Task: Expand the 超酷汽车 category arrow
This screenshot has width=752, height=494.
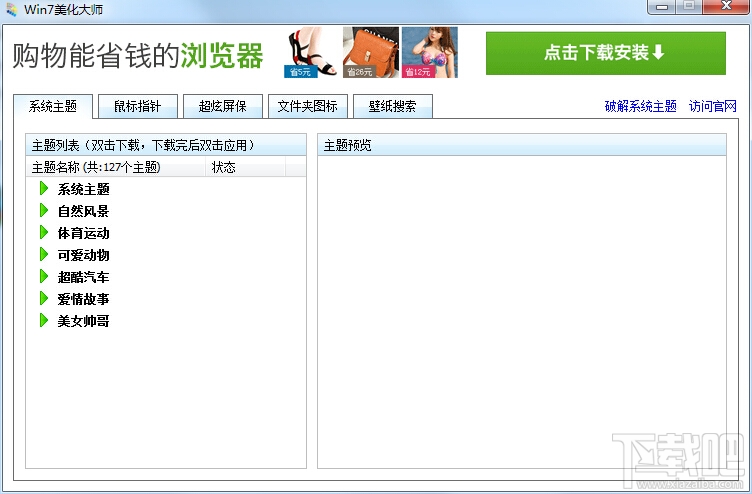Action: (x=44, y=277)
